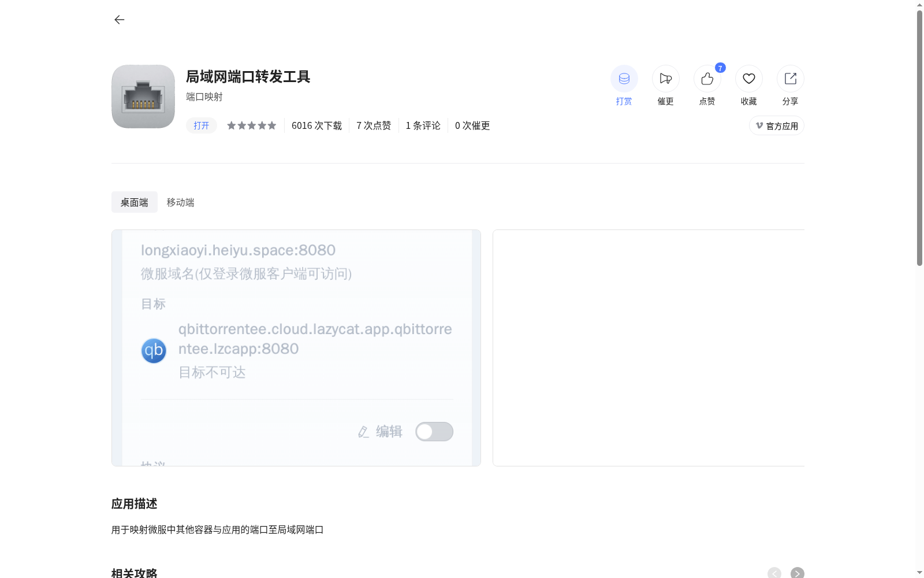Go back using the left arrow
The height and width of the screenshot is (578, 924).
(x=119, y=20)
